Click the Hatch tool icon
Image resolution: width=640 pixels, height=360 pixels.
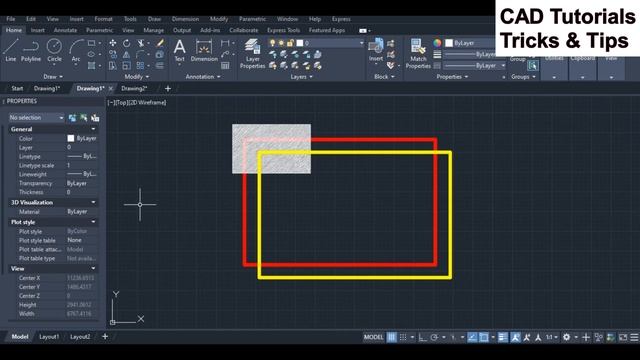91,66
